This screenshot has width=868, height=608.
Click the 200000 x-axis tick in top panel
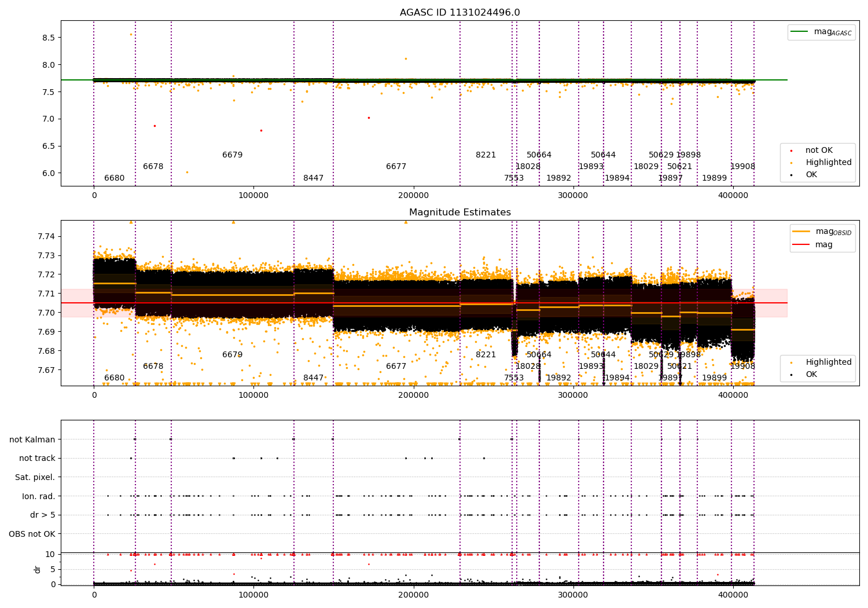(414, 196)
